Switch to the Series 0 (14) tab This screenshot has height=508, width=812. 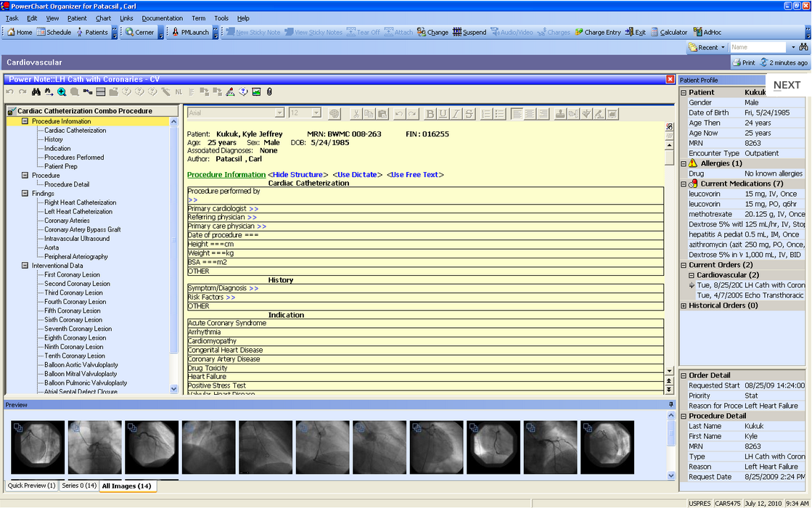click(78, 486)
